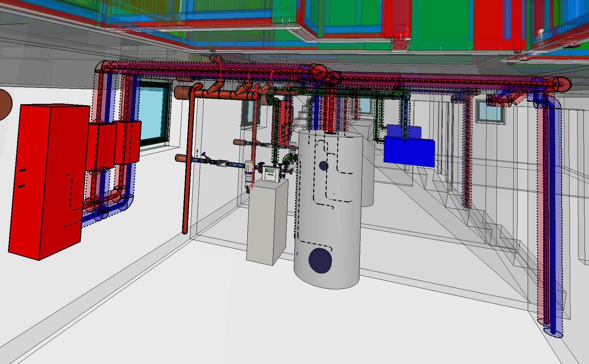Click the first small red box on the pipes
Screen dimensions: 589x364
point(101,146)
